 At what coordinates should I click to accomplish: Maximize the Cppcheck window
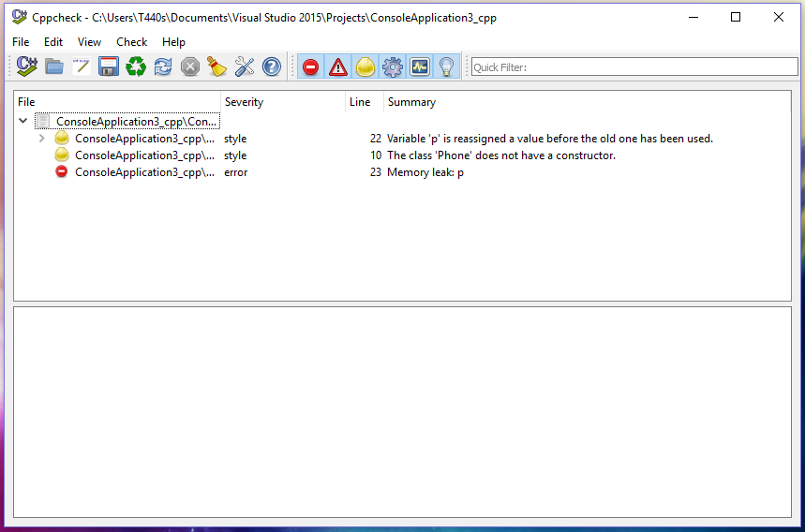736,17
